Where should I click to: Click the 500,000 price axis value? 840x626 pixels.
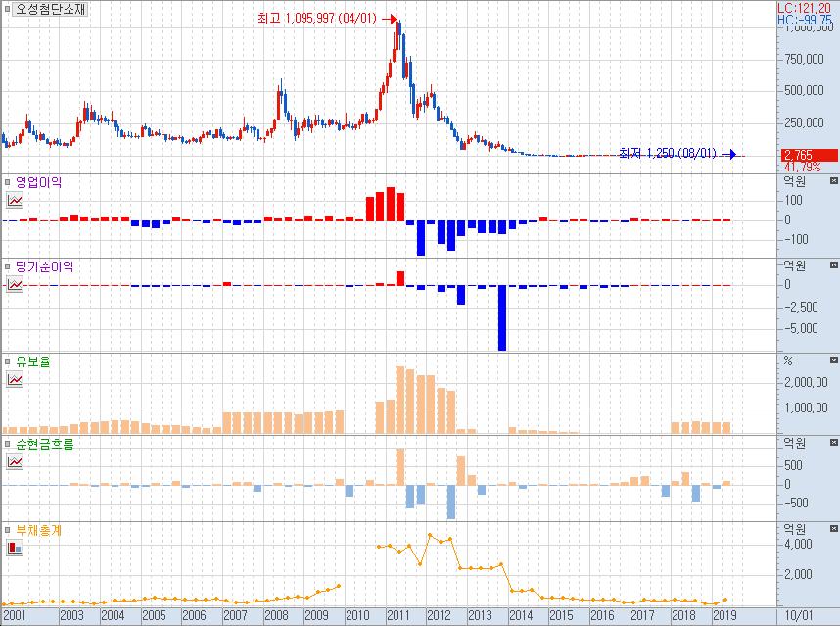pos(804,90)
